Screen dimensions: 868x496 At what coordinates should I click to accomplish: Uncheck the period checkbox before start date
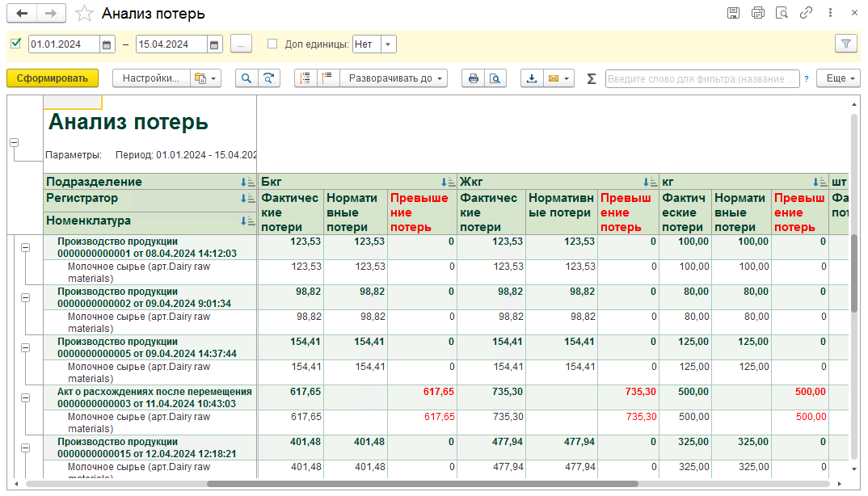click(x=16, y=43)
